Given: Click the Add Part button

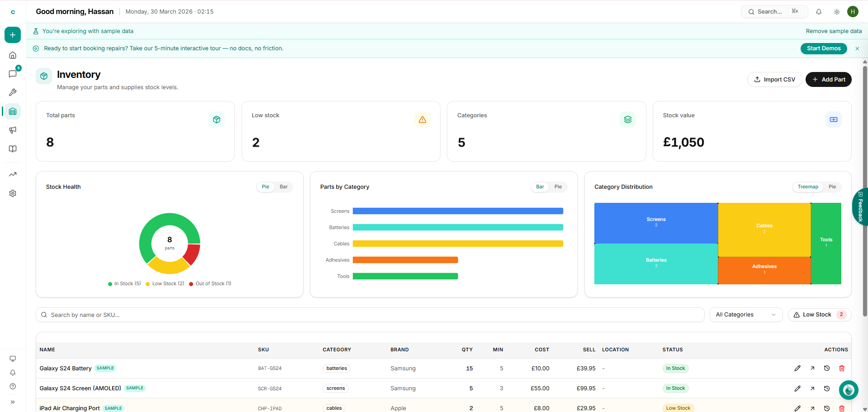Looking at the screenshot, I should [x=828, y=80].
